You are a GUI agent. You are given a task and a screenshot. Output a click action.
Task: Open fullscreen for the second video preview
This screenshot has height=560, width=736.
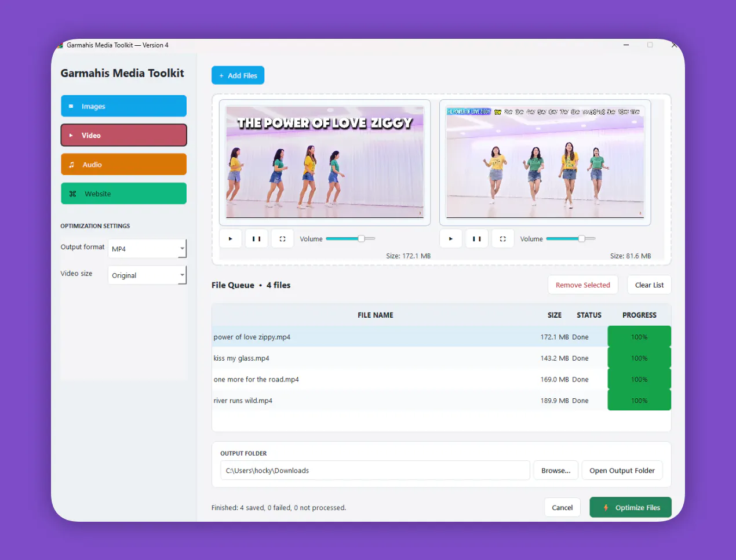point(503,239)
